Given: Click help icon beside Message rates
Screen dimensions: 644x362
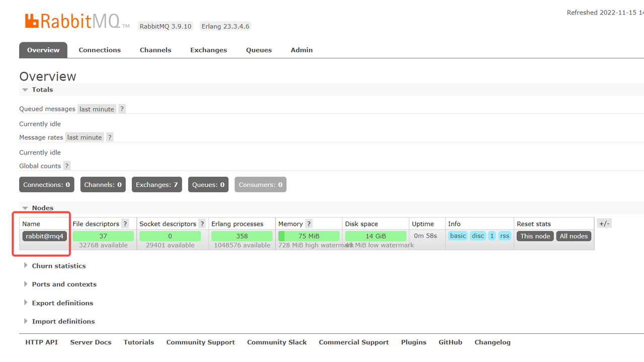Looking at the screenshot, I should [x=110, y=137].
